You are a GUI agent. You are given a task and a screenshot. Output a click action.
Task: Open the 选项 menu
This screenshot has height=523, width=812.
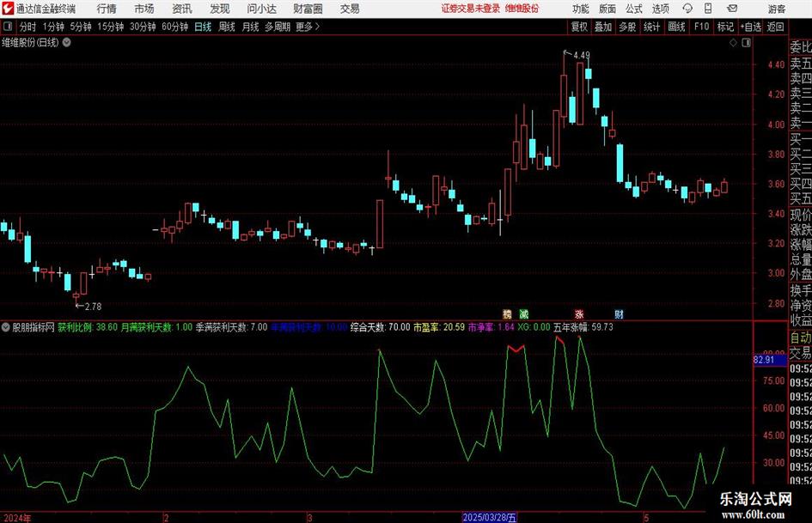tap(660, 9)
